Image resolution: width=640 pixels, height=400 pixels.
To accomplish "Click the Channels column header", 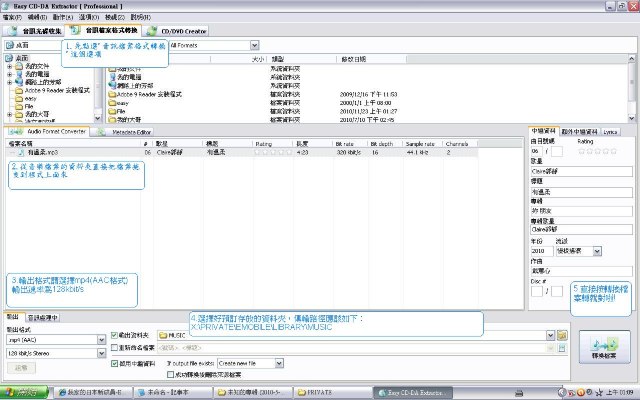I will 460,144.
